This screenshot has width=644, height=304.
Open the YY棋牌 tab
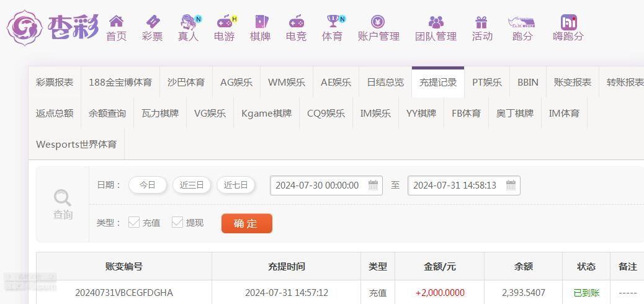(421, 114)
